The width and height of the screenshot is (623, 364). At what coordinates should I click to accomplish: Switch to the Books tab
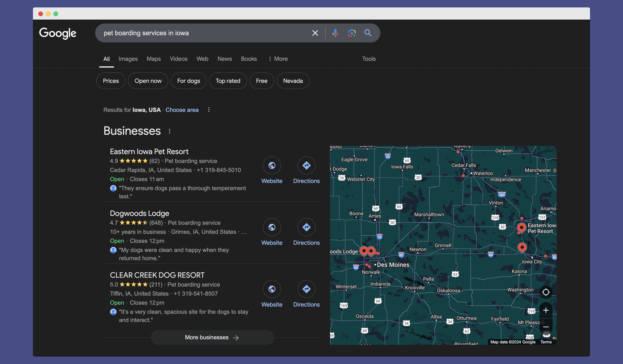tap(249, 59)
